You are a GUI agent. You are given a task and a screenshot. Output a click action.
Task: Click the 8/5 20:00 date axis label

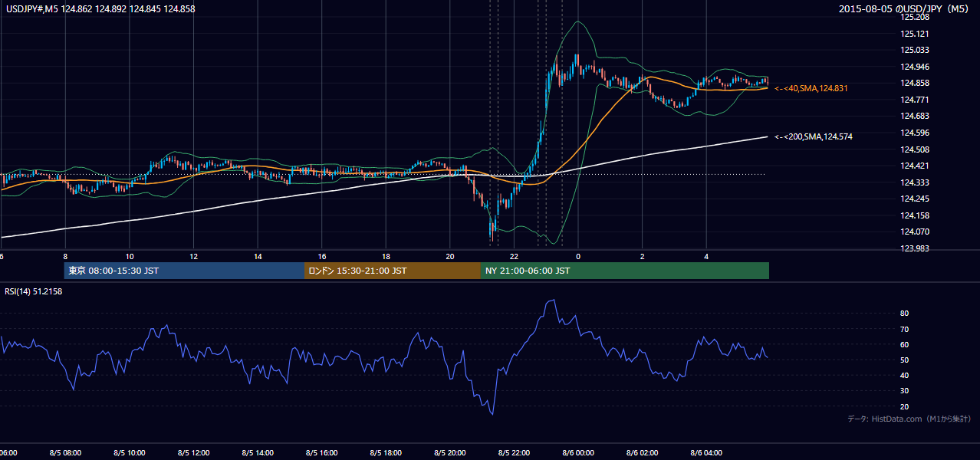coord(450,453)
